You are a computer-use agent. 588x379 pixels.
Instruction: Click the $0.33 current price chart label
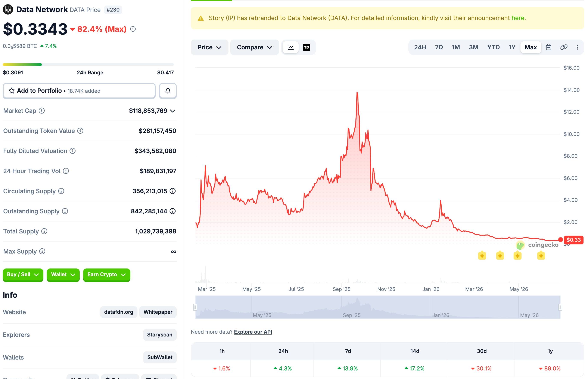tap(573, 240)
